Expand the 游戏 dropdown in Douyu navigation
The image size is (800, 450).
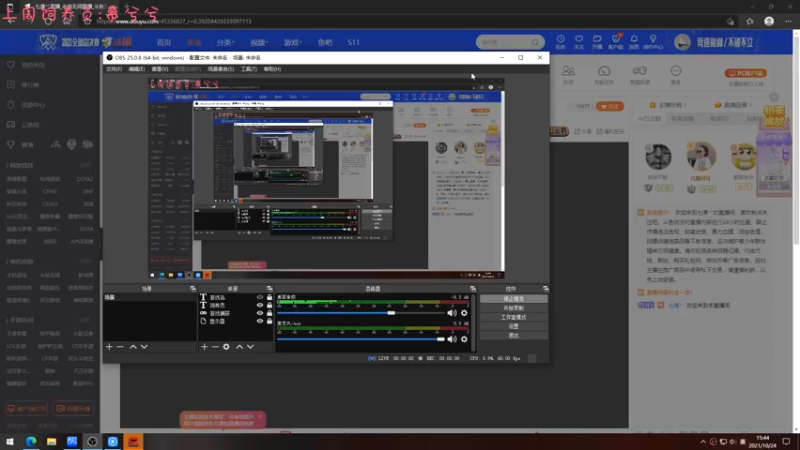[x=292, y=43]
